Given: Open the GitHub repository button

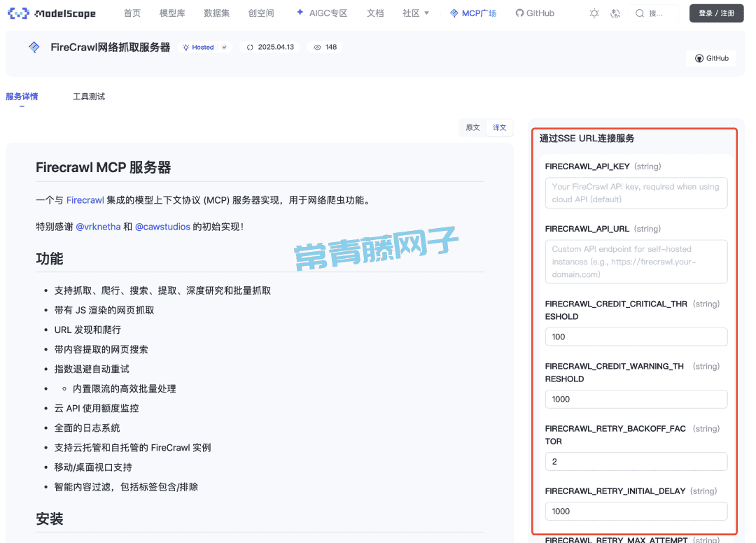Looking at the screenshot, I should click(712, 58).
